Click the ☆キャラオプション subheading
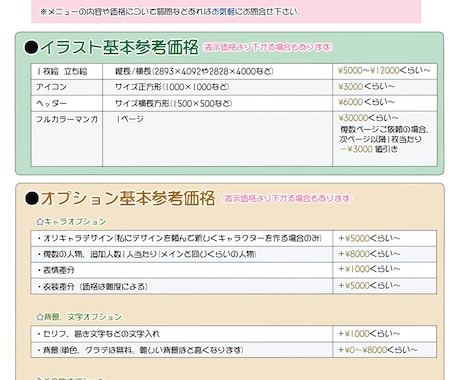This screenshot has height=380, width=460. tap(71, 222)
